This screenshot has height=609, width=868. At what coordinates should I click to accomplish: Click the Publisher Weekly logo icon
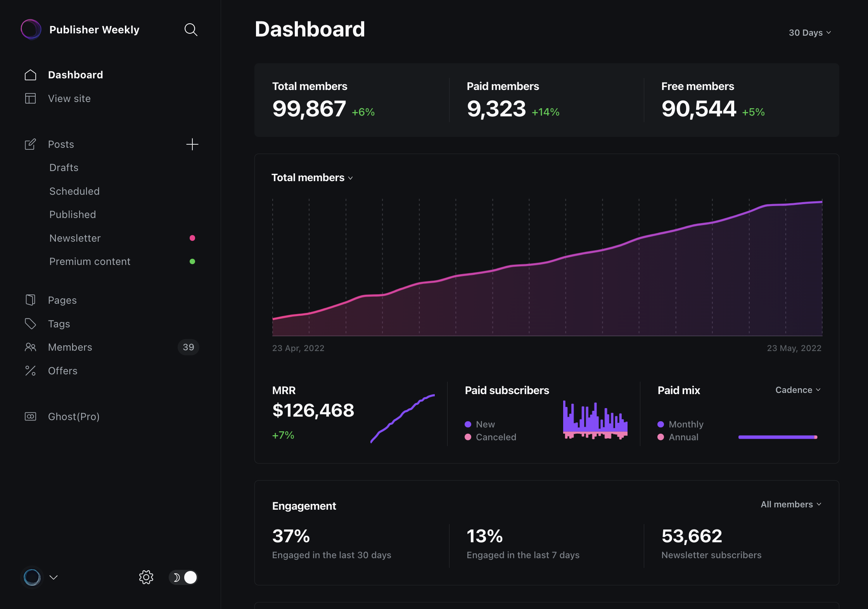click(x=31, y=29)
